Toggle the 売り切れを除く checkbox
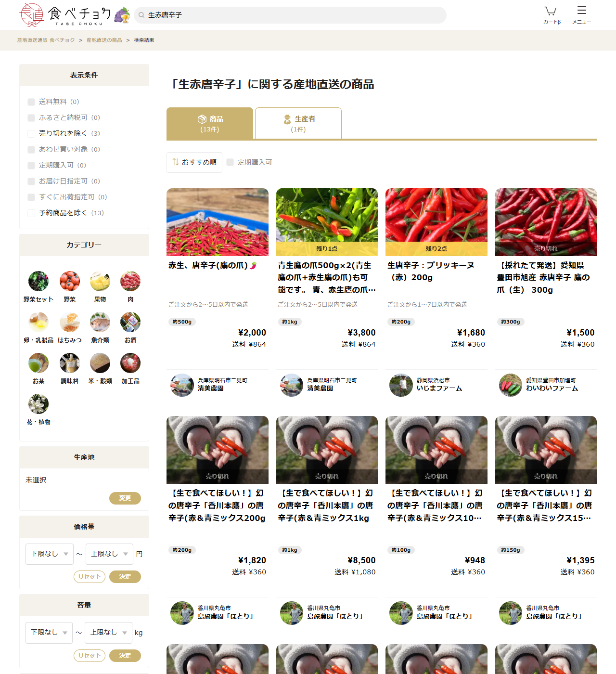 [x=31, y=133]
